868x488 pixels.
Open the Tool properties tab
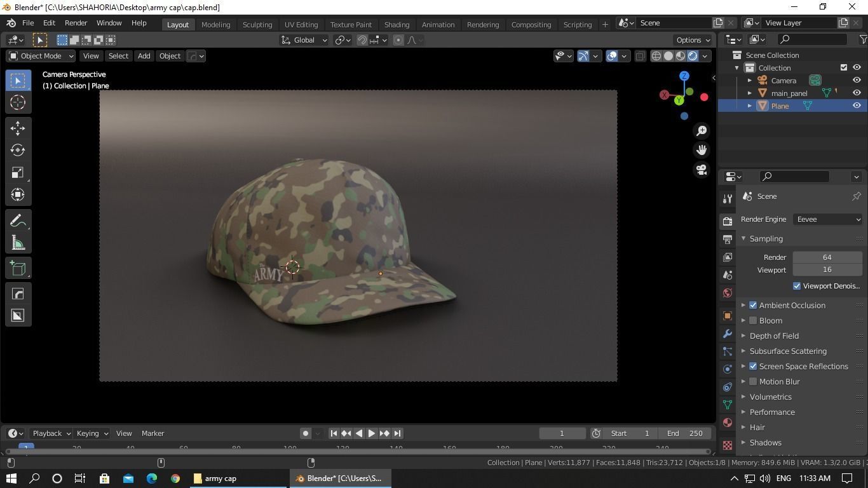[x=728, y=199]
